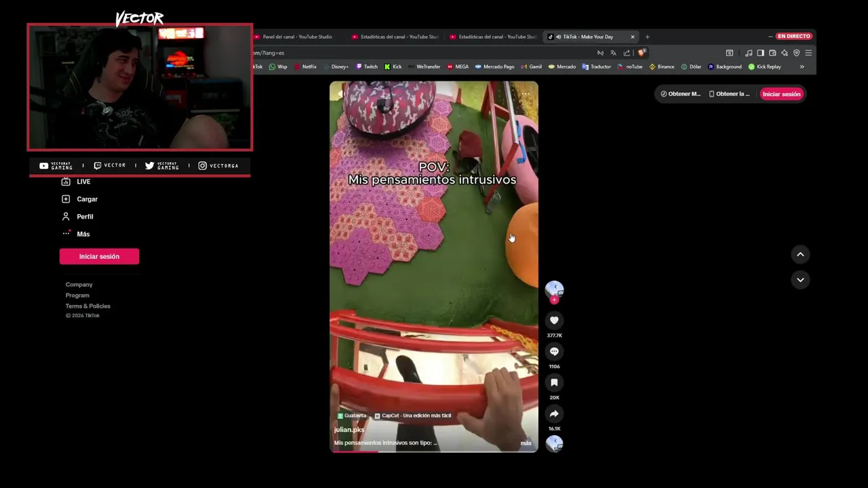Open the Binance bookmark
Viewport: 868px width, 488px height.
tap(662, 66)
